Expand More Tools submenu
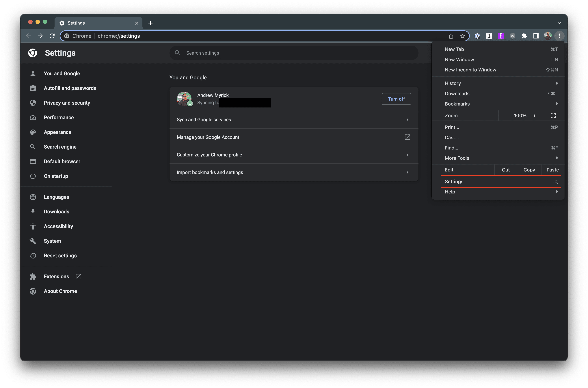 [x=498, y=158]
